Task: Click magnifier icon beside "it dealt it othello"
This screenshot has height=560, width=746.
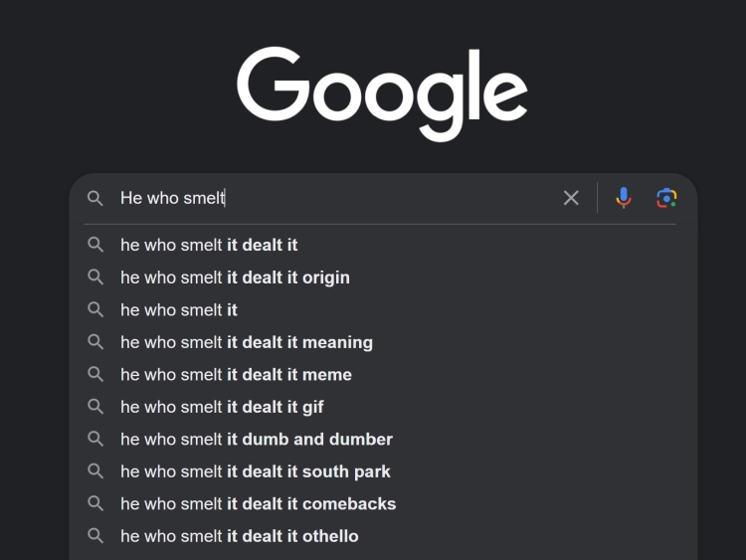Action: [x=95, y=536]
